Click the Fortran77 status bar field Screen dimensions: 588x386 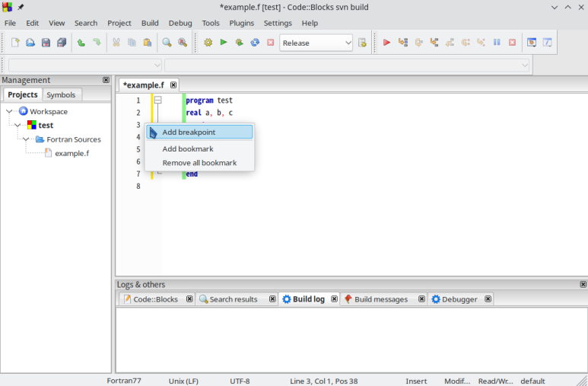pos(124,381)
